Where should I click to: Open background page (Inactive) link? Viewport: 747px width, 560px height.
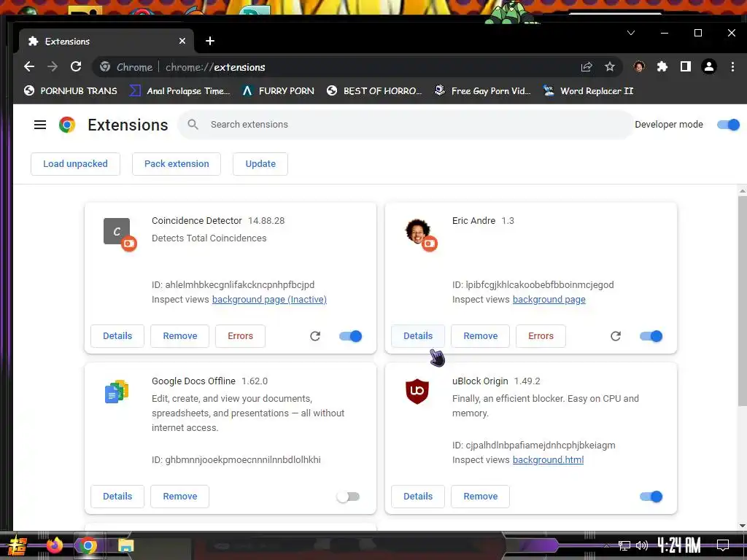tap(269, 300)
